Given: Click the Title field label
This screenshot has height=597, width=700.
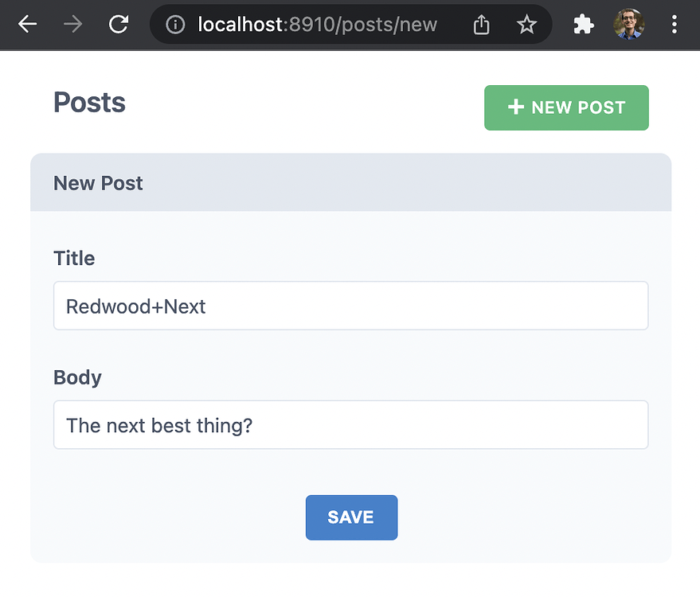Looking at the screenshot, I should pyautogui.click(x=74, y=259).
